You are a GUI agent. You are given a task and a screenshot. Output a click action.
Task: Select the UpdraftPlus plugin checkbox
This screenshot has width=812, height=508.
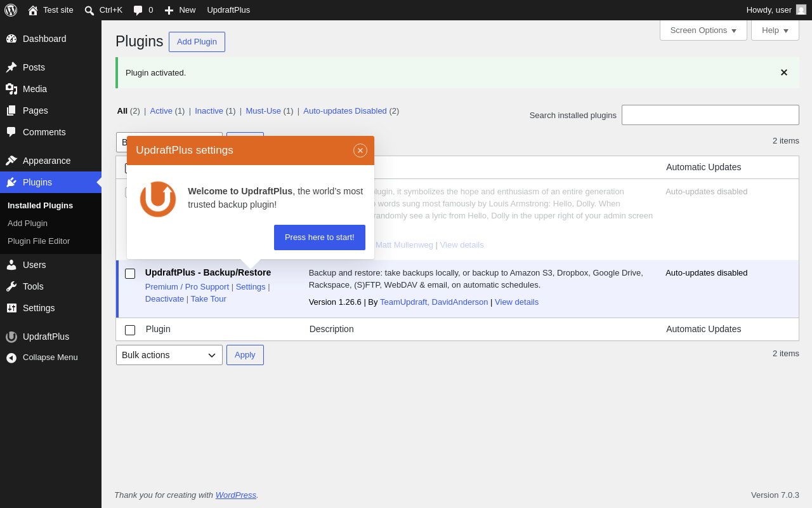[x=130, y=274]
